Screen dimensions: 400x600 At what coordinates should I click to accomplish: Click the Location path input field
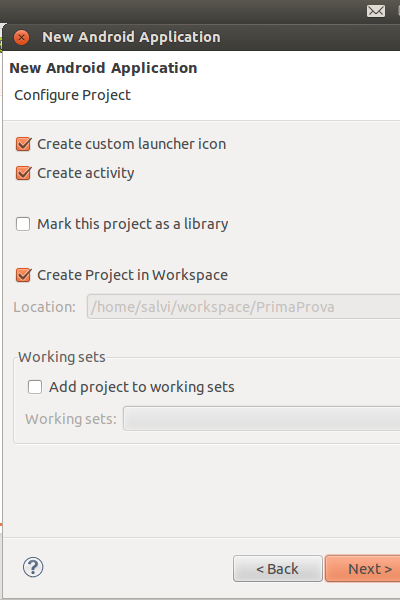coord(243,307)
